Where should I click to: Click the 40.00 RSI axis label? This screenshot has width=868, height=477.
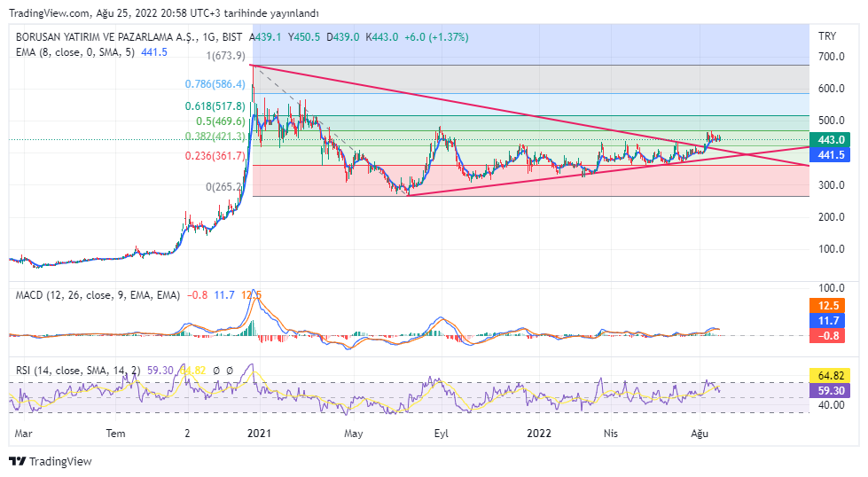click(832, 404)
